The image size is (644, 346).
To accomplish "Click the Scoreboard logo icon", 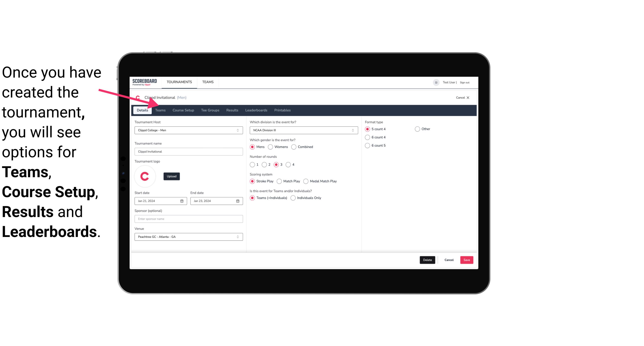I will coord(145,82).
